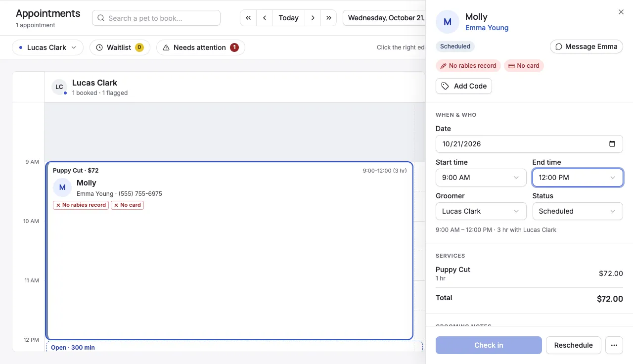Open the three-dots more actions menu
This screenshot has height=364, width=633.
point(614,345)
